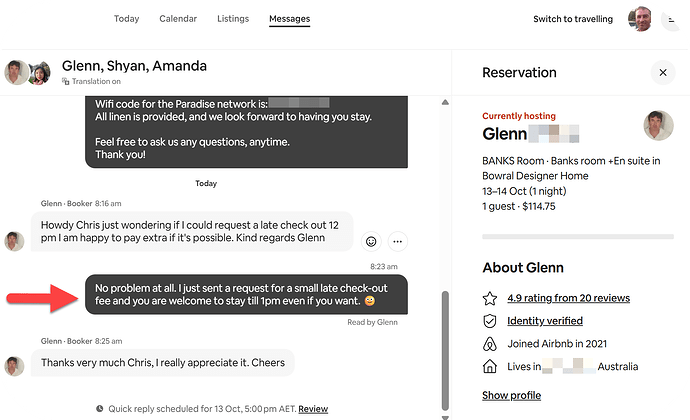Review the scheduled quick reply
690x420 pixels.
tap(313, 409)
